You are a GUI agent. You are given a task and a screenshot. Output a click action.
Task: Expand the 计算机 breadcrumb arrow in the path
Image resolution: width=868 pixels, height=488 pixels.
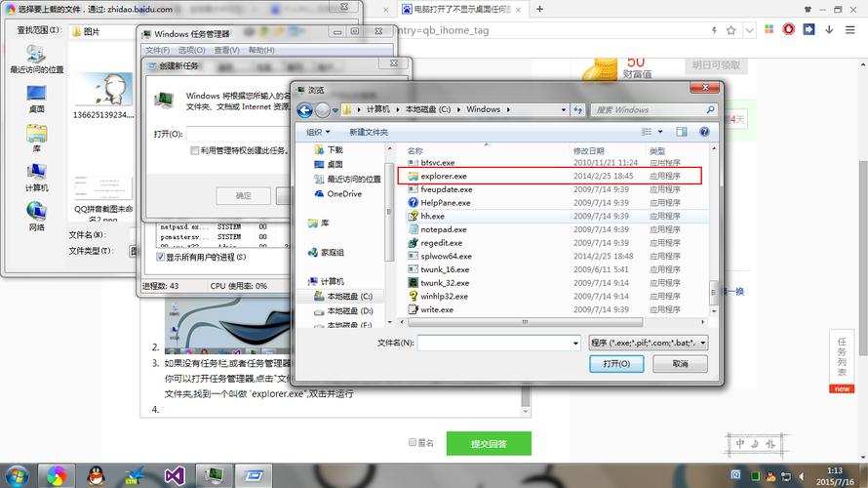(x=398, y=109)
